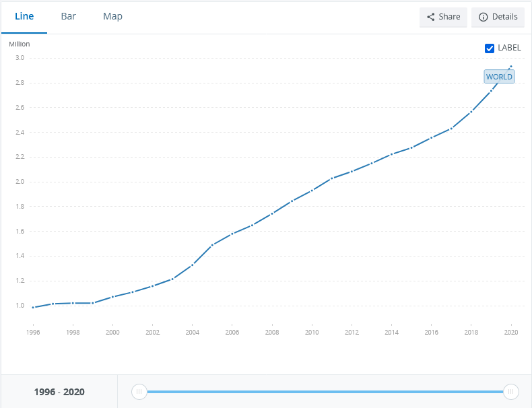
Task: Click the right year-range slider handle
Action: tap(511, 391)
